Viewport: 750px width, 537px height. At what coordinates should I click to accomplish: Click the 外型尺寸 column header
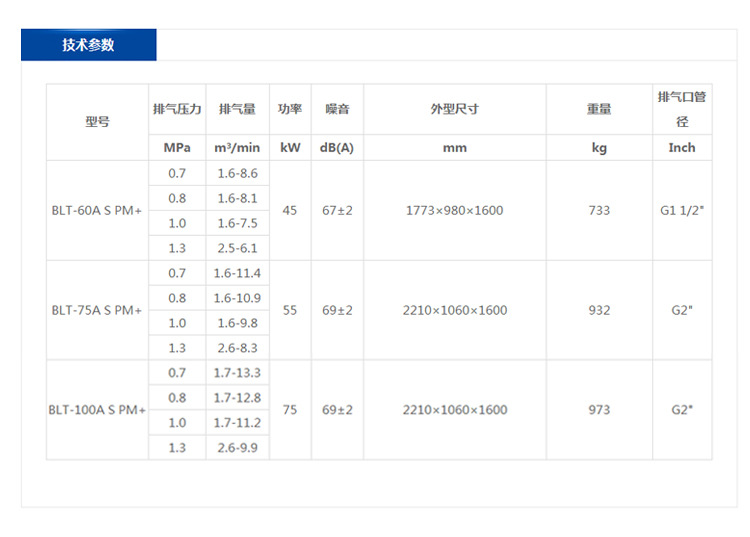coord(454,109)
